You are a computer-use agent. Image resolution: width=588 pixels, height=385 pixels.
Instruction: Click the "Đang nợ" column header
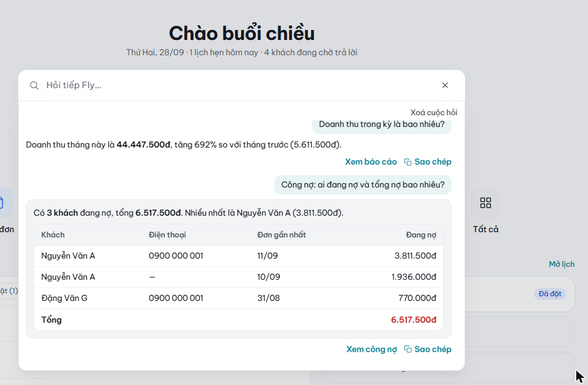(421, 235)
